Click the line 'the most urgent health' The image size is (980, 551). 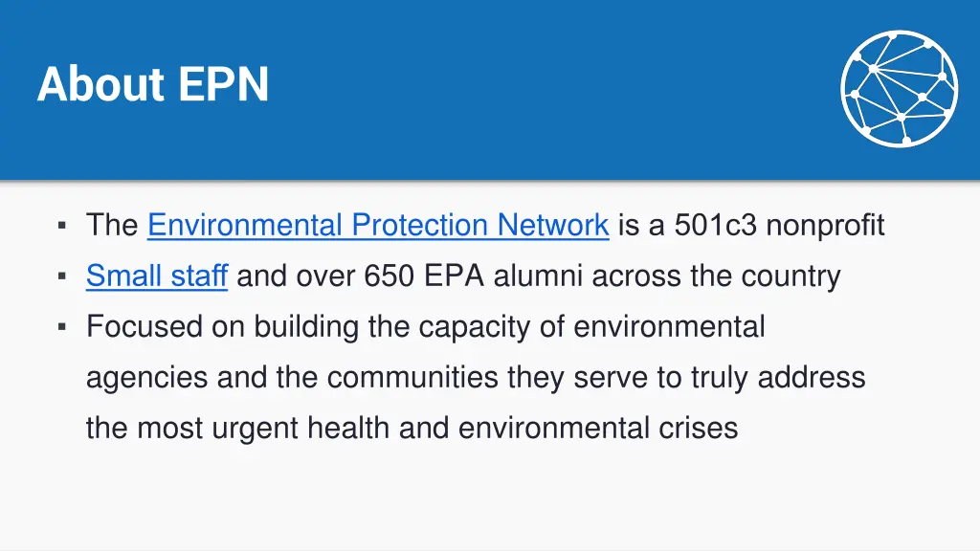[x=412, y=428]
